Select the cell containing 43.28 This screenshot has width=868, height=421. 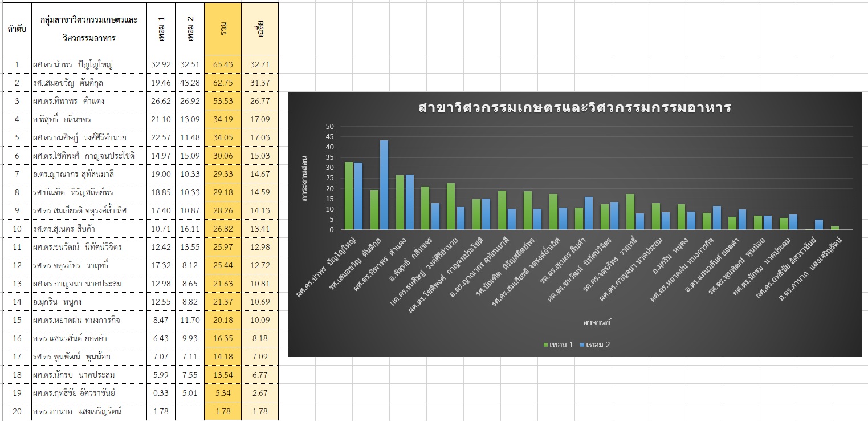[190, 83]
